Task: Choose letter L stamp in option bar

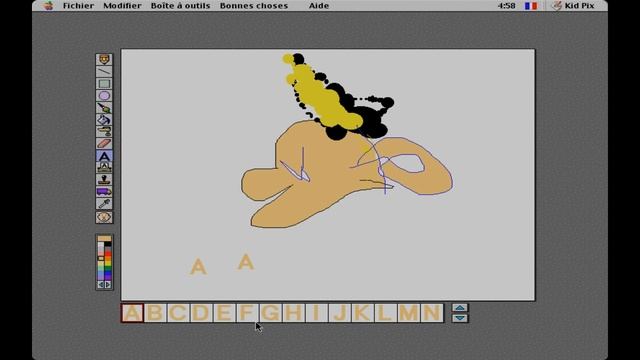Action: click(385, 313)
